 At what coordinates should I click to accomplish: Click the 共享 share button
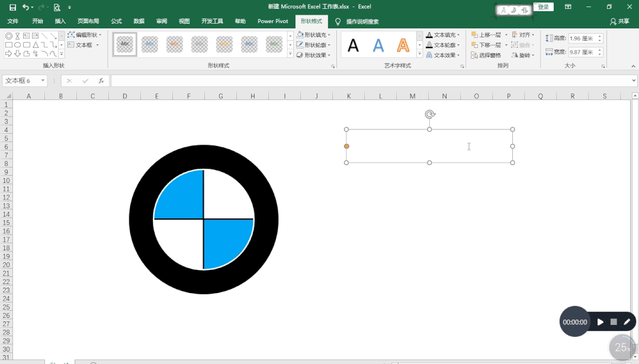[619, 21]
